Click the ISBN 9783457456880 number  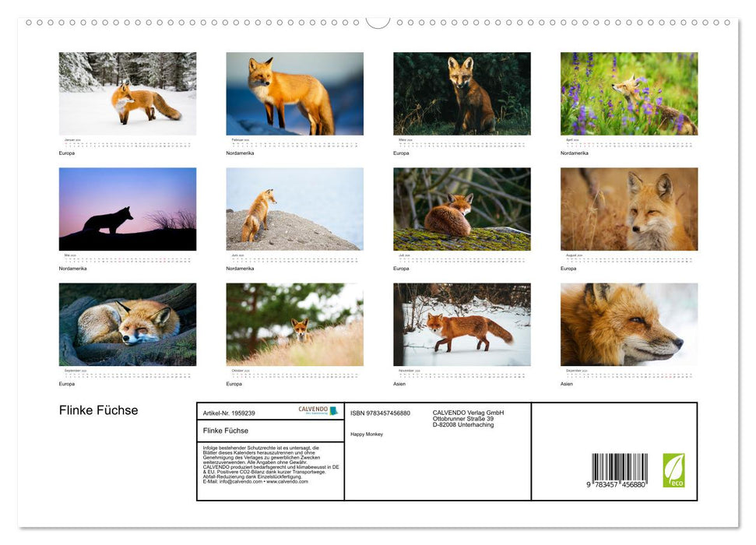pyautogui.click(x=381, y=412)
